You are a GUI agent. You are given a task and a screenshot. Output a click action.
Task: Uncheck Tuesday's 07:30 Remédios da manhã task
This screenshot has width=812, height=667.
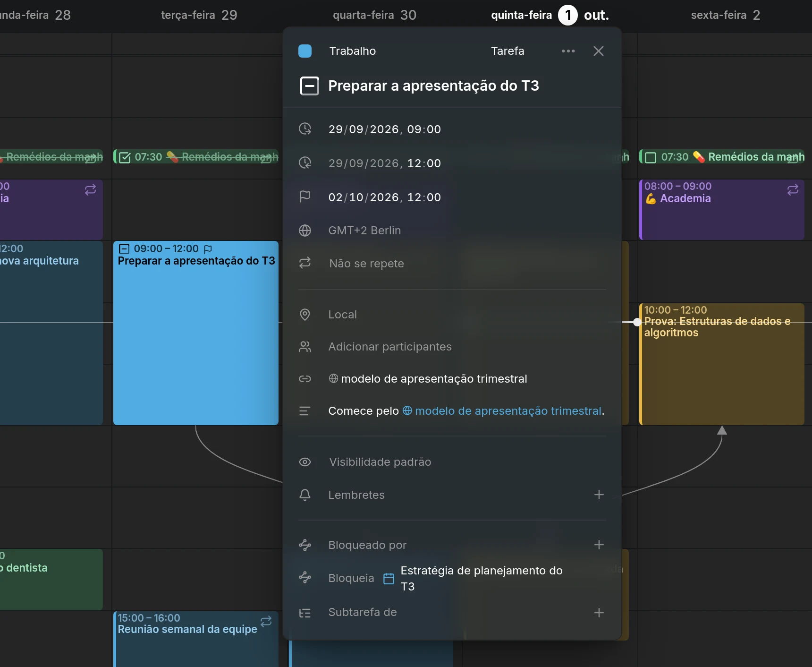point(125,157)
